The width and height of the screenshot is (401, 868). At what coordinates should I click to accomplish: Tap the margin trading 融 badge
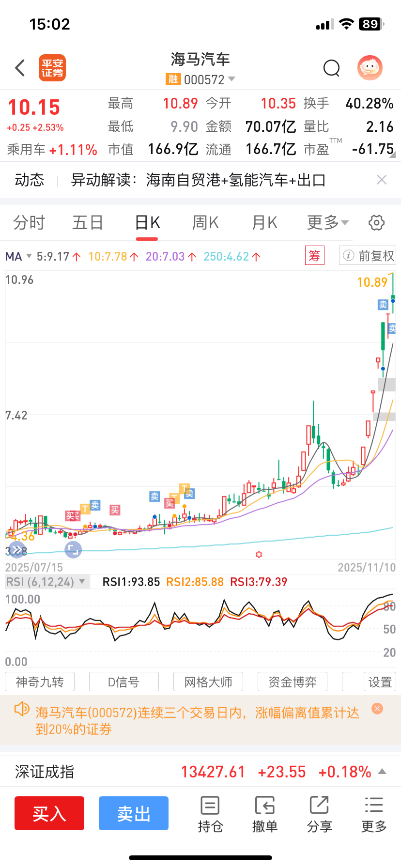(x=173, y=79)
